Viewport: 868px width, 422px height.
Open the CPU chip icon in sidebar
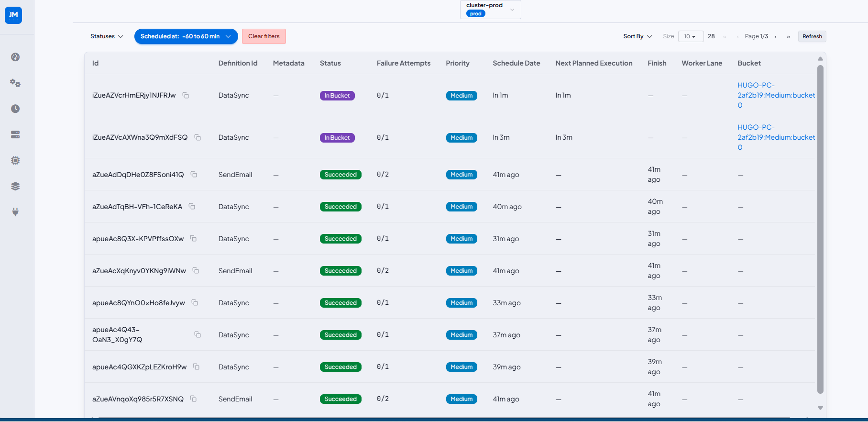(x=15, y=160)
